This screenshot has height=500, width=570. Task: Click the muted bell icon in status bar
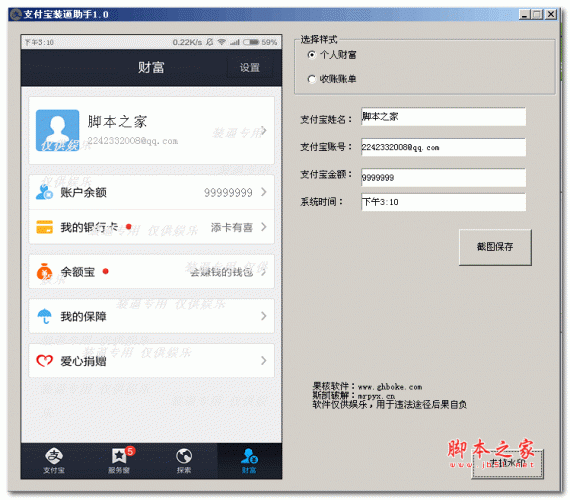209,42
